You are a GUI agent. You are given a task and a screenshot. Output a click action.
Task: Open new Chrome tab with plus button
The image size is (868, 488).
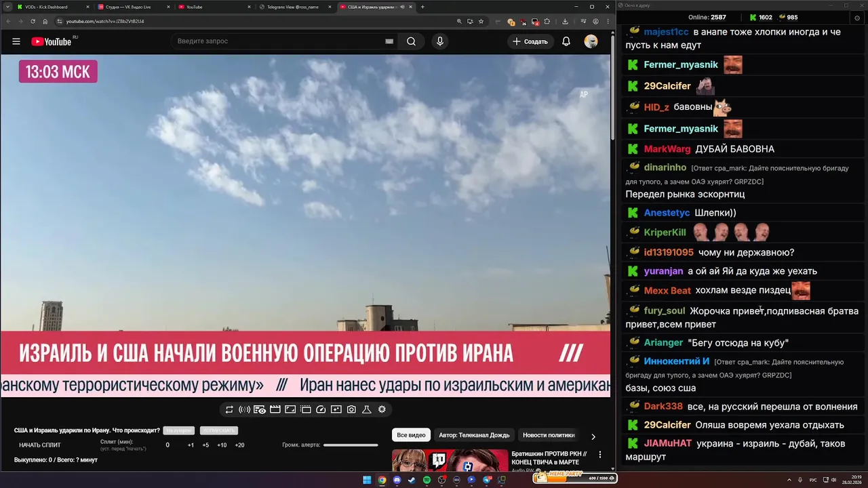tap(422, 7)
